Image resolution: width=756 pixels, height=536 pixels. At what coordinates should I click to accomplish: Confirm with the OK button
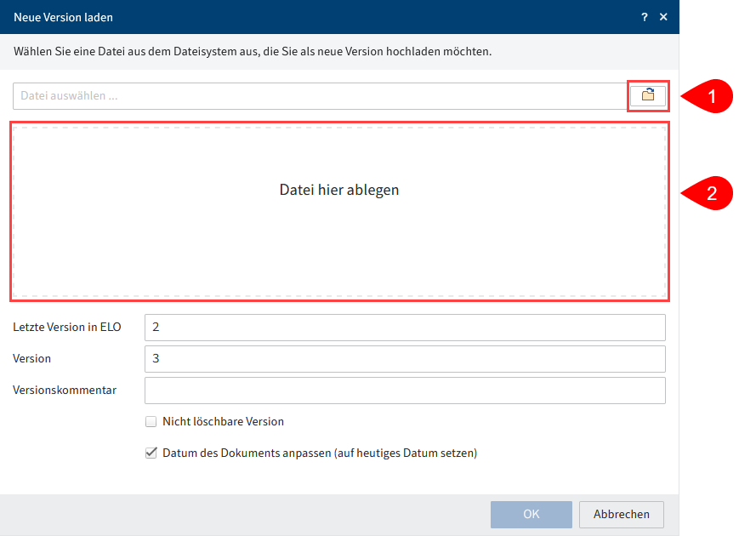(531, 514)
